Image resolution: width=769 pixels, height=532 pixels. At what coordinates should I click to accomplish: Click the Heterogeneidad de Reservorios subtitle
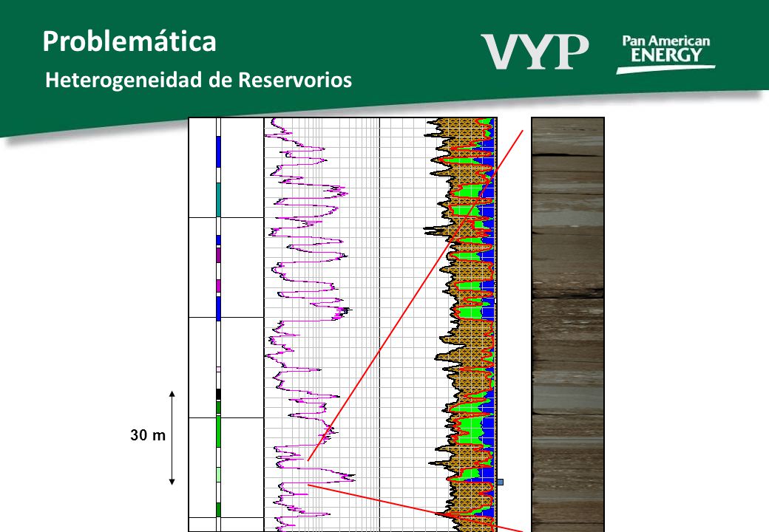coord(199,80)
